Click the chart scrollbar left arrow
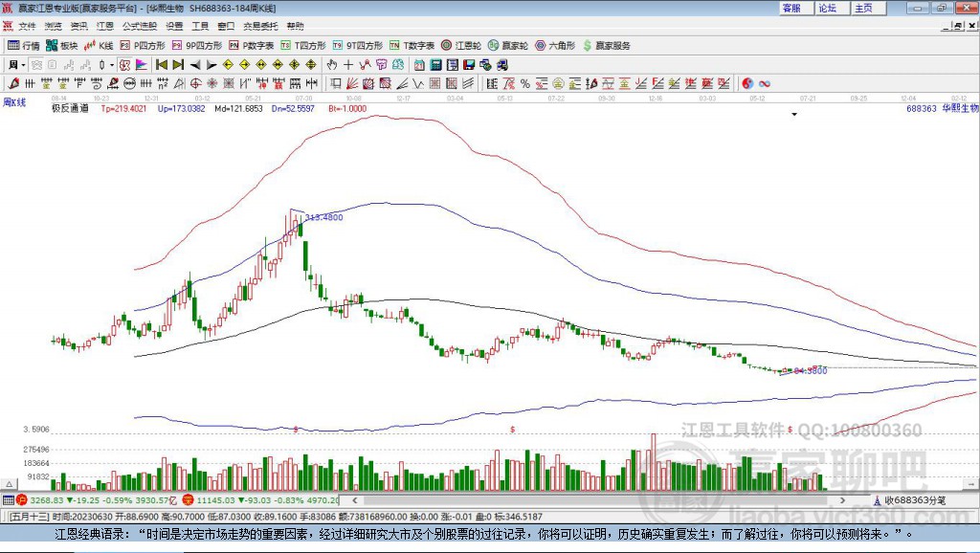Screen dimensions: 980x553 tap(355, 500)
